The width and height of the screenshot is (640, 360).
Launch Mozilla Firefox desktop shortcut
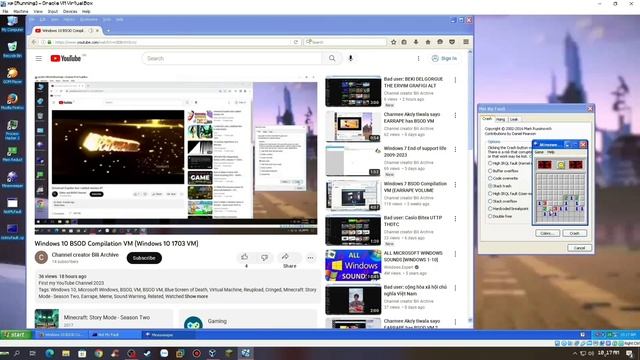click(12, 102)
